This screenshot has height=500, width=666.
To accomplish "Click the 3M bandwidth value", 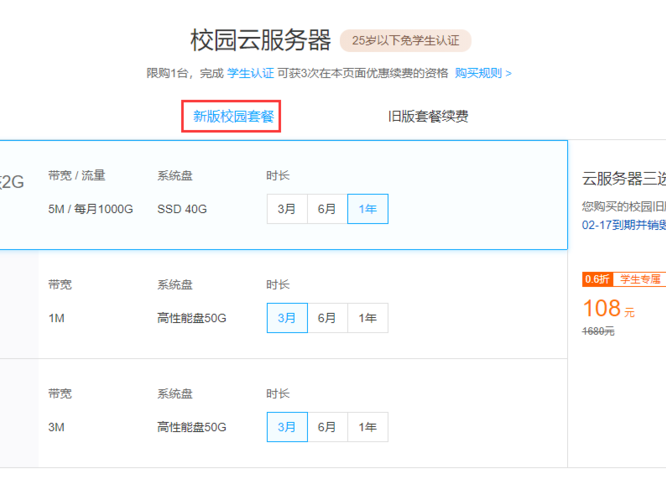I will point(56,427).
